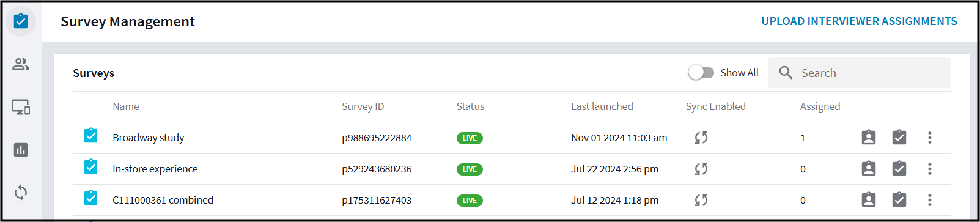This screenshot has width=980, height=222.
Task: Sort by the Assigned column header
Action: (820, 106)
